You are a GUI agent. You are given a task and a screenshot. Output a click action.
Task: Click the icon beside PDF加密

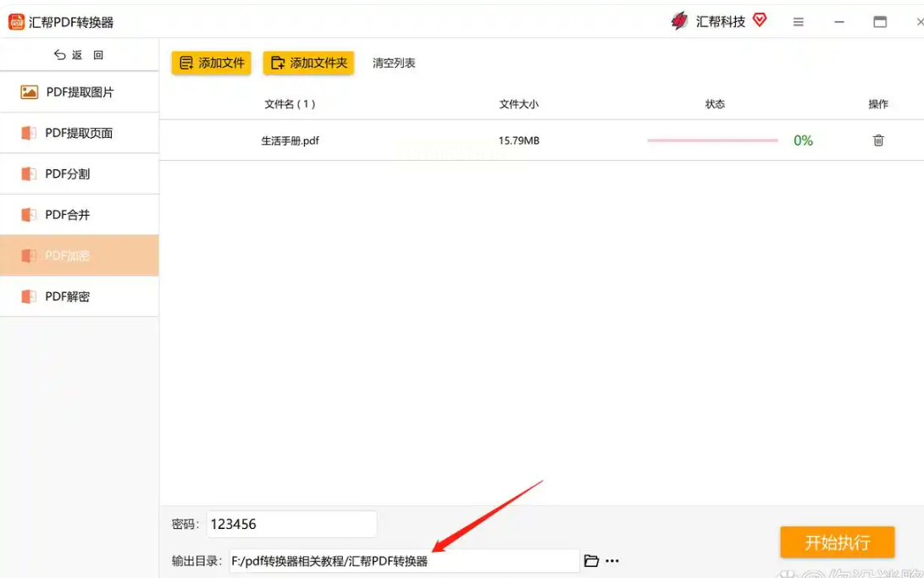pyautogui.click(x=28, y=256)
